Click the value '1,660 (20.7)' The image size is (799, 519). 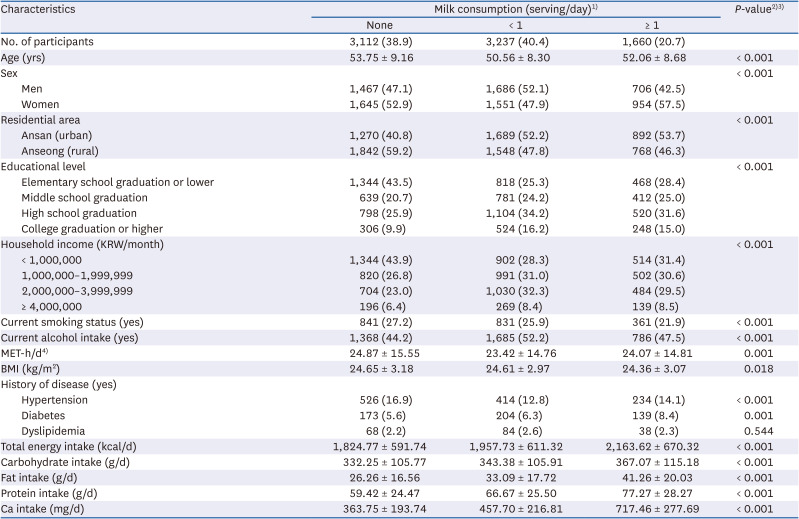654,42
